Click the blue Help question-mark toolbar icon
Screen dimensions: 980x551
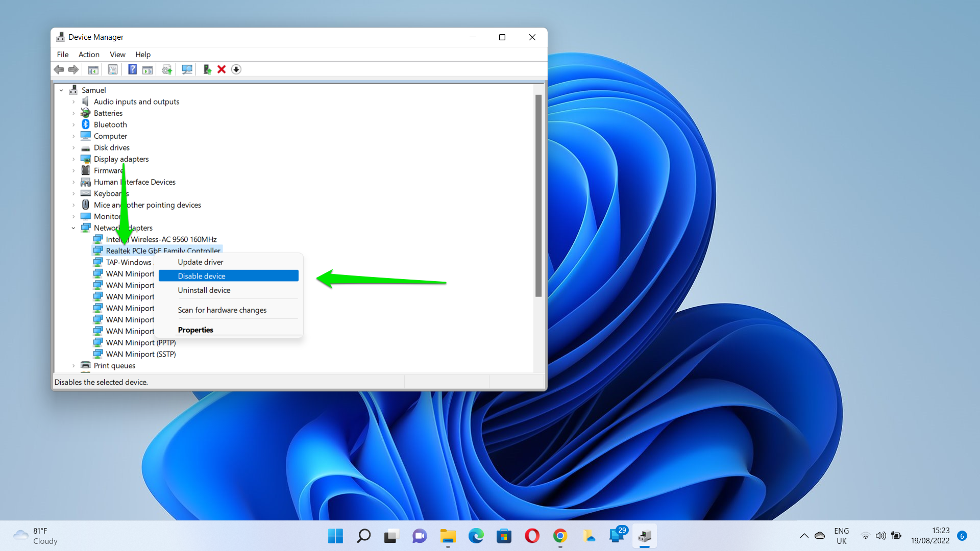click(132, 69)
